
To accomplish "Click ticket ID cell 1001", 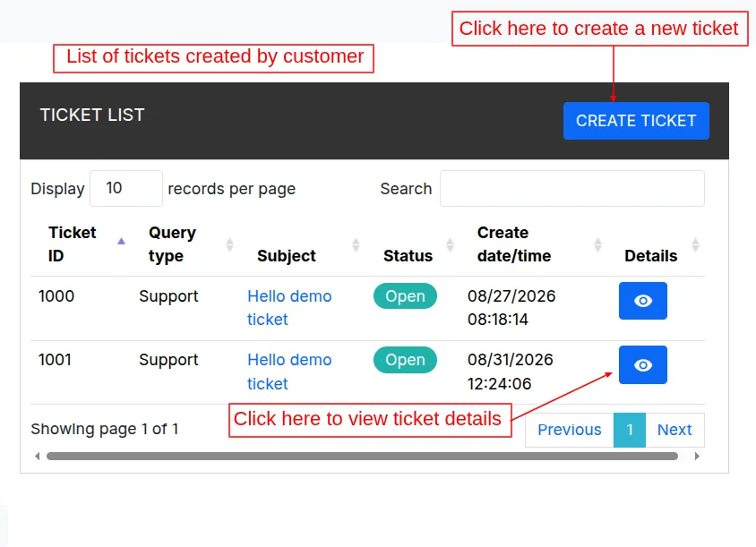I will pos(55,360).
